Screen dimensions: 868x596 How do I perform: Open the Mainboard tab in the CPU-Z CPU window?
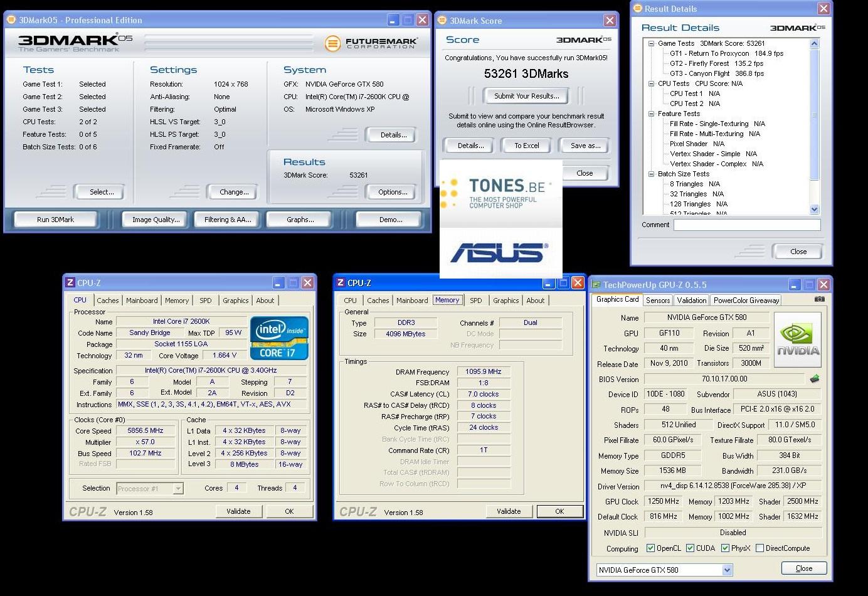click(x=142, y=301)
